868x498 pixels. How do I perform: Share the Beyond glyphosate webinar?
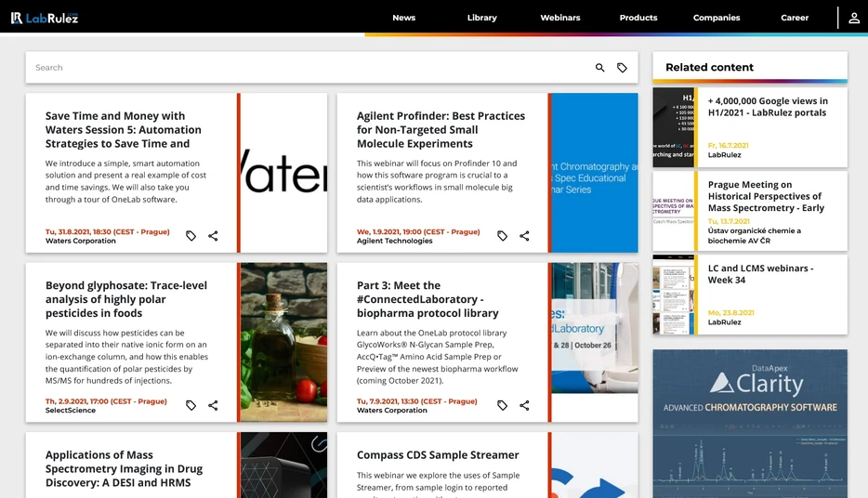[x=213, y=405]
